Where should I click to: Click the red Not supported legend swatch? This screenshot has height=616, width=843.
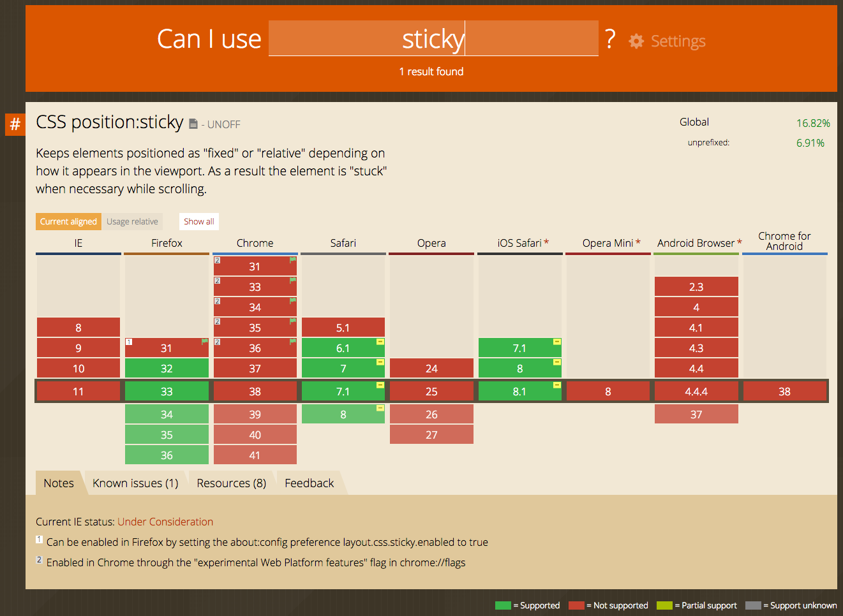[x=576, y=605]
